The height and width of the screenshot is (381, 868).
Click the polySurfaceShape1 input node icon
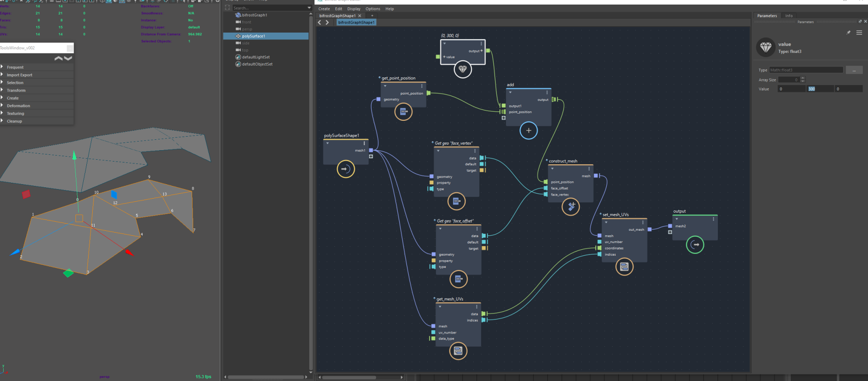345,169
